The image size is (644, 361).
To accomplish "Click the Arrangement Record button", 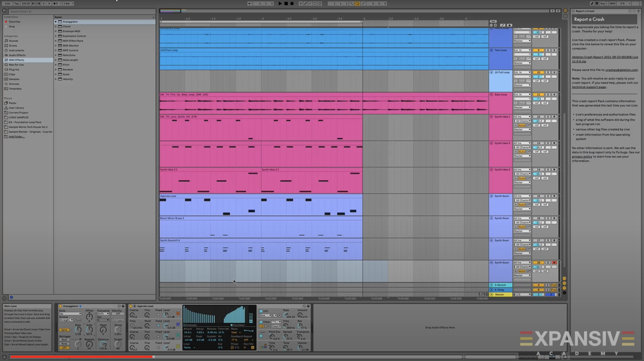I will 291,3.
